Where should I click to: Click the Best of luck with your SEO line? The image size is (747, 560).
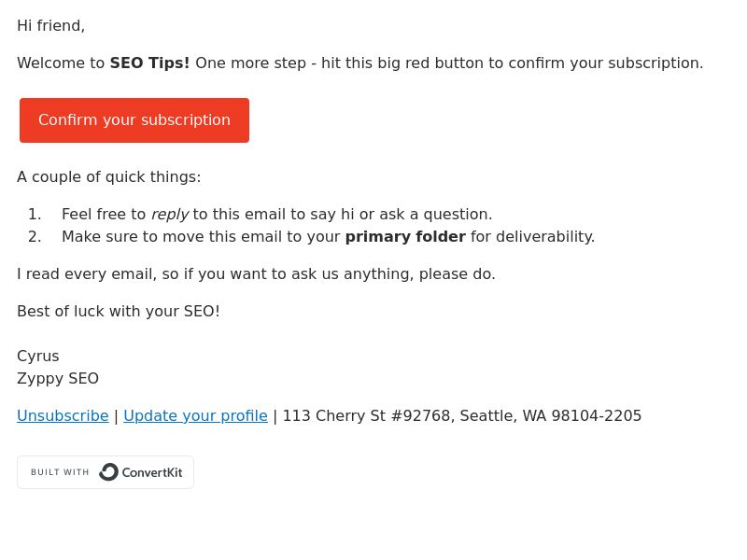(x=119, y=312)
